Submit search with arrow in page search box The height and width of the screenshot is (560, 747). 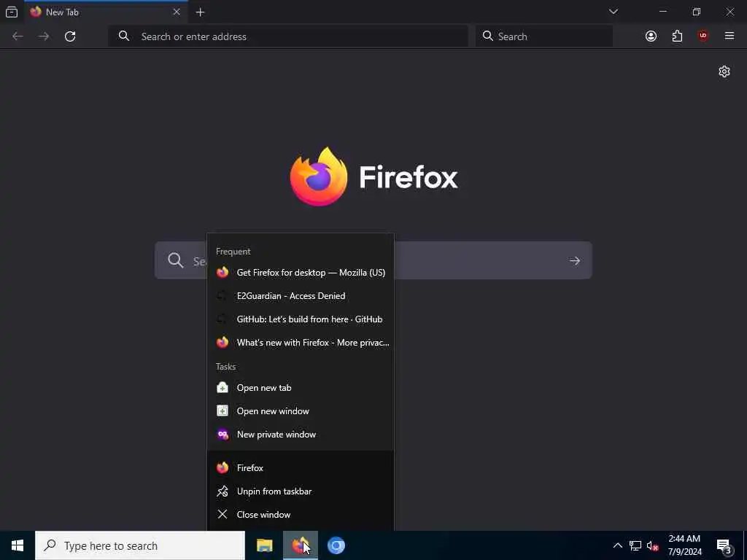[575, 260]
